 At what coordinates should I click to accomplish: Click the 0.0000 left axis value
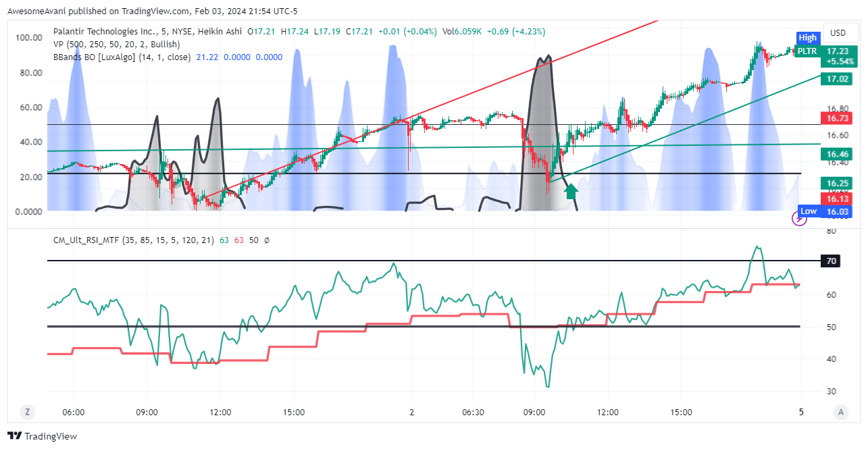(x=29, y=211)
